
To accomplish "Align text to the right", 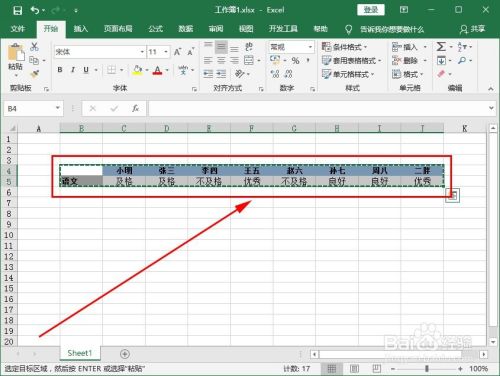I will click(x=234, y=60).
